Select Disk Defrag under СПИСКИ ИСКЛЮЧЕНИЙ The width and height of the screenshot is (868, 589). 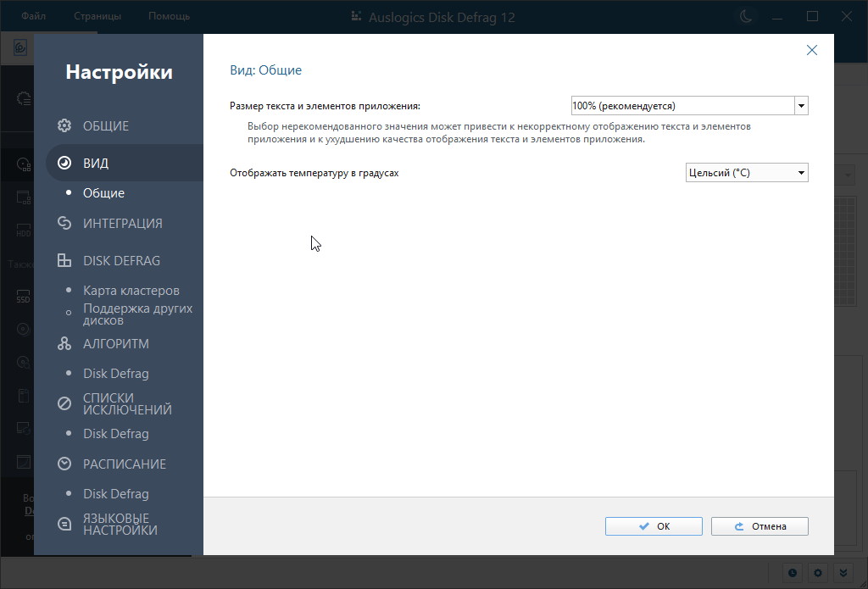click(115, 433)
